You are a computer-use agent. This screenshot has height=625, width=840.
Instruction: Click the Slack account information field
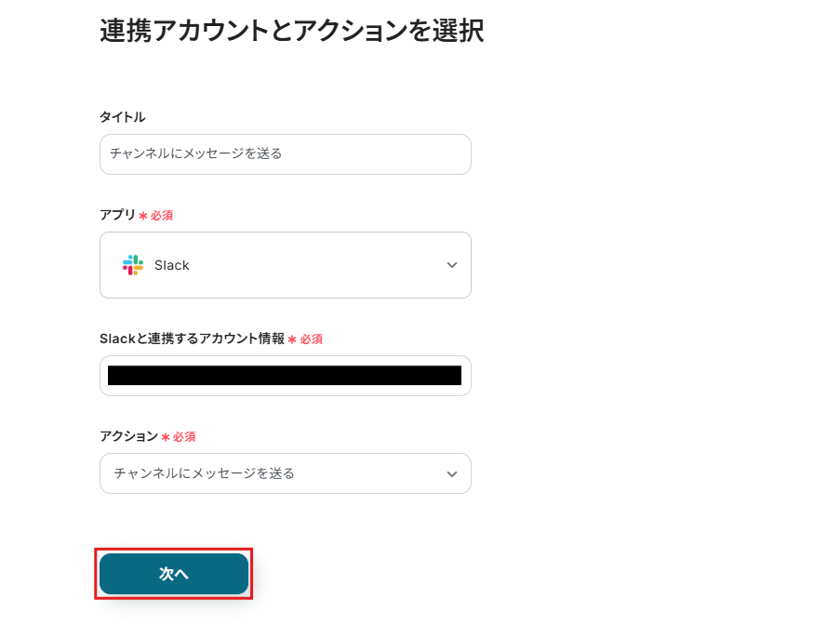click(x=285, y=376)
